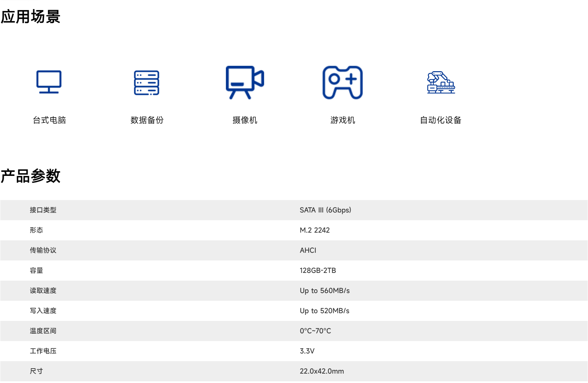This screenshot has height=383, width=588.
Task: Click the 游戏机 label
Action: [342, 120]
